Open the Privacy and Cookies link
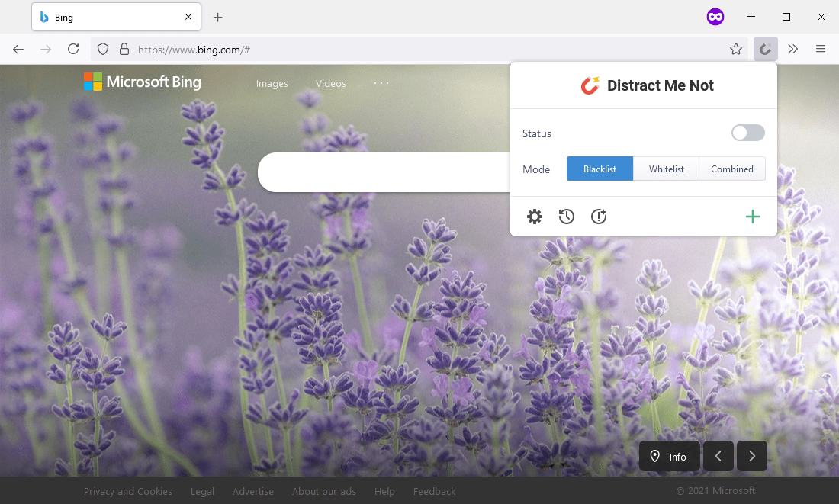The height and width of the screenshot is (504, 839). click(x=127, y=491)
